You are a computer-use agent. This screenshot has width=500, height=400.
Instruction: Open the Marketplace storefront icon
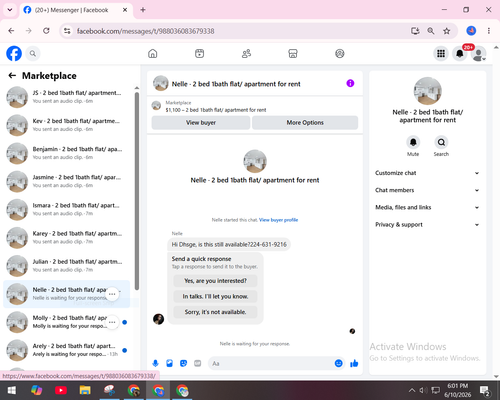pyautogui.click(x=293, y=53)
